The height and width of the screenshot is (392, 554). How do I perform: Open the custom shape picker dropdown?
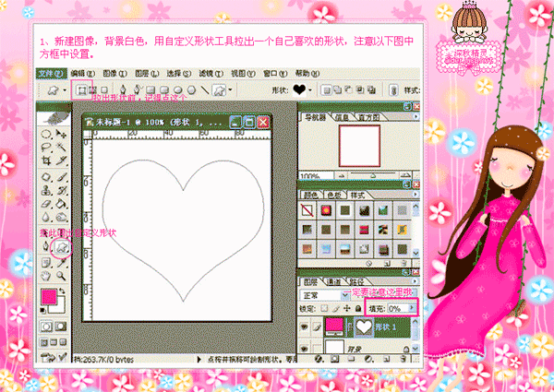(310, 90)
